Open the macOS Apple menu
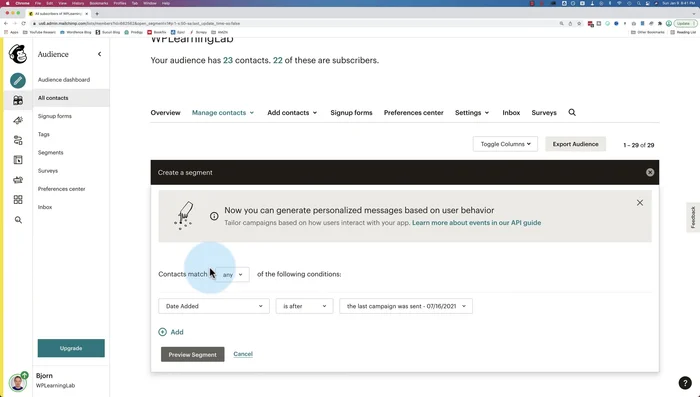Image resolution: width=700 pixels, height=397 pixels. click(7, 3)
